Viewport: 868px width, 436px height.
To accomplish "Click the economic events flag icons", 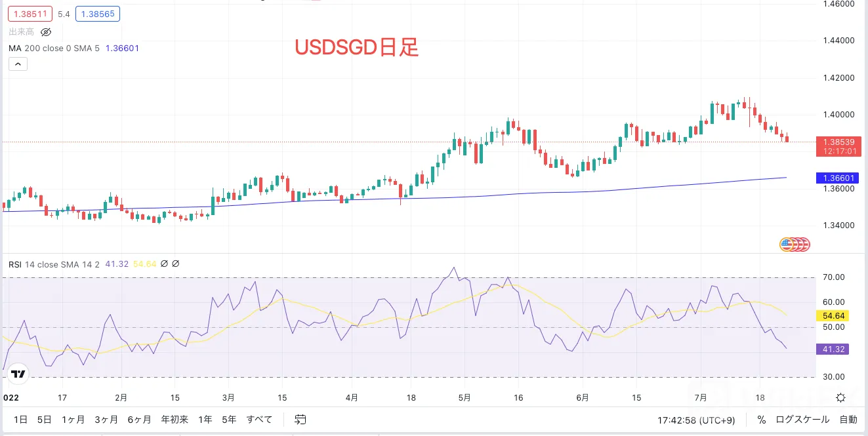I will (795, 245).
